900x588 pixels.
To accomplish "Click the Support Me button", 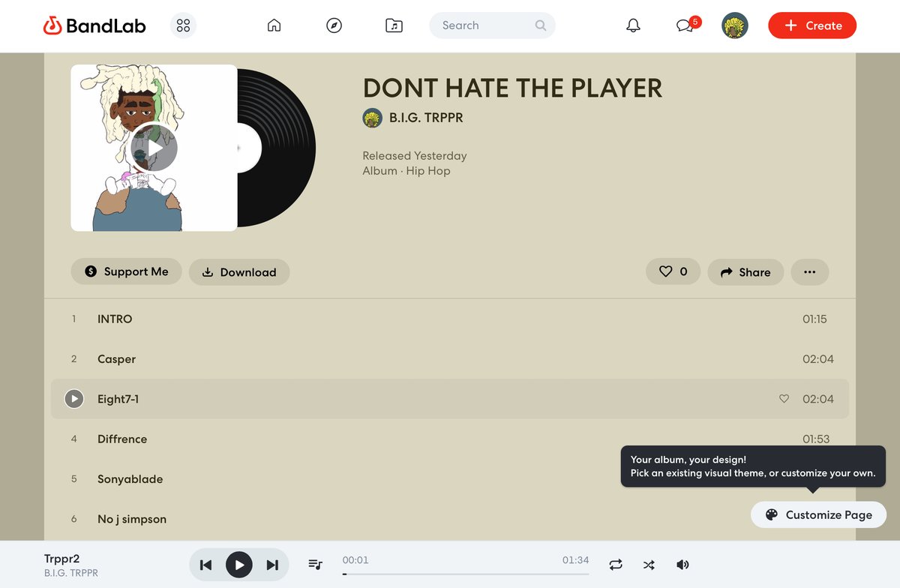I will coord(126,271).
